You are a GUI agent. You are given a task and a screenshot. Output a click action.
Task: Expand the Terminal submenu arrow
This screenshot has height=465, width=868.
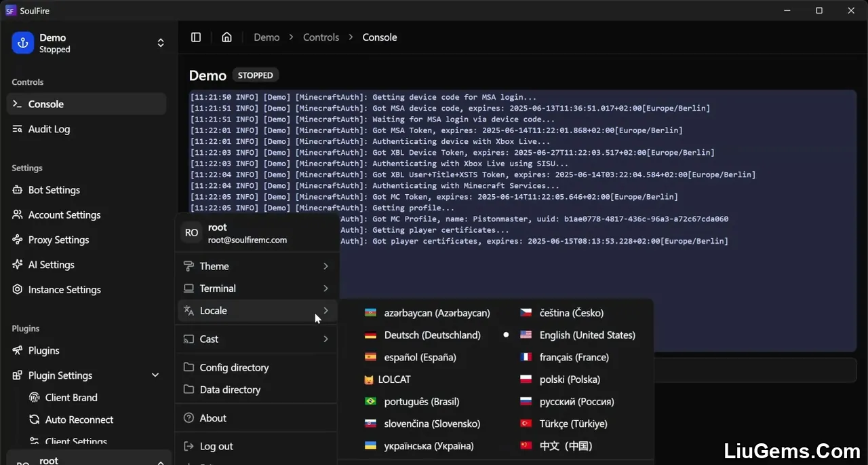(x=325, y=289)
